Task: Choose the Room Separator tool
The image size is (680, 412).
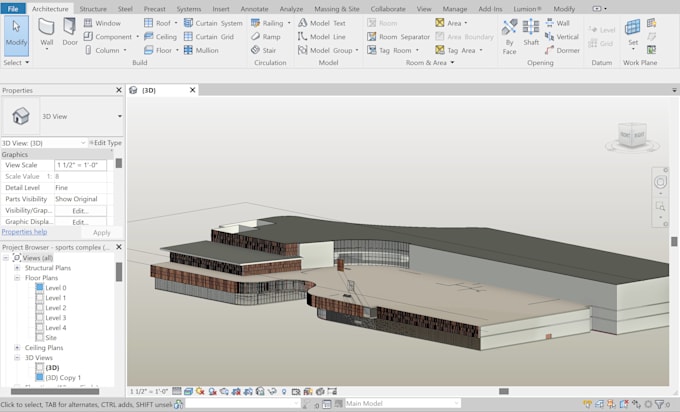Action: (398, 37)
